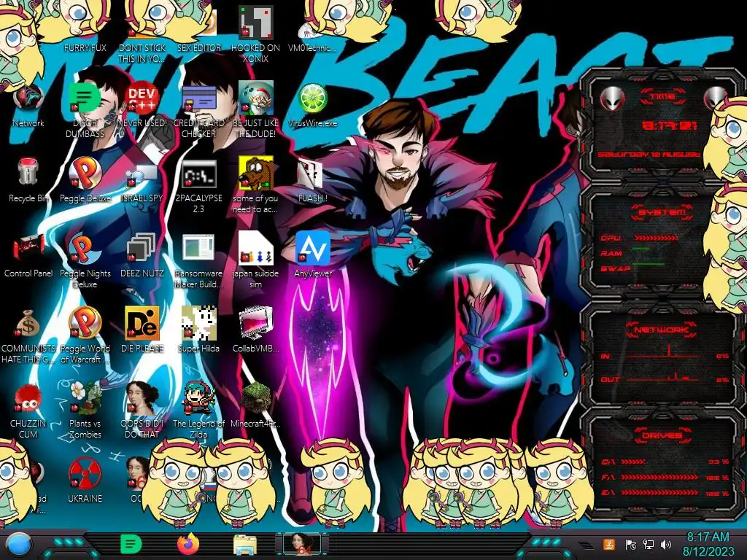Open Minecraft4Fr... grass block icon
Screen dimensions: 747x560
(x=255, y=405)
